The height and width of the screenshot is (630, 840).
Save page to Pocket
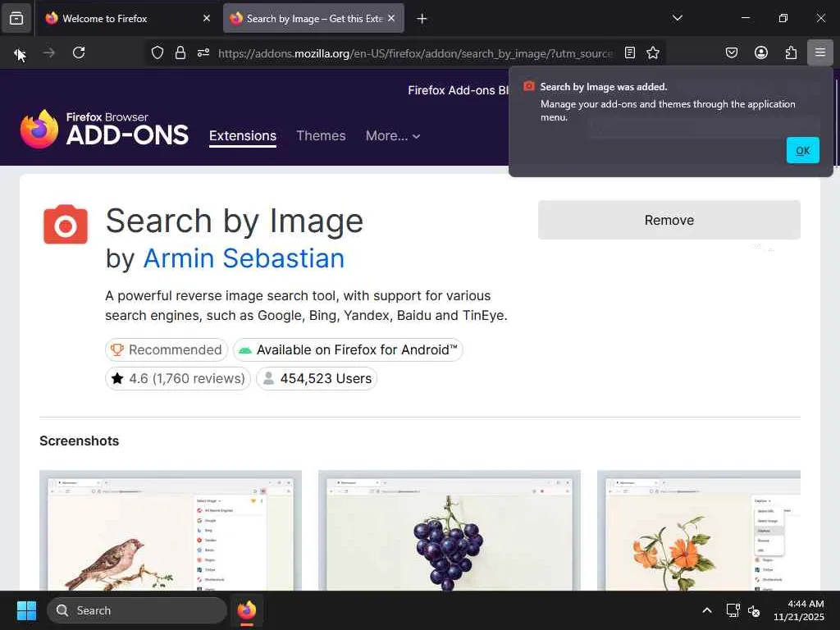click(731, 52)
